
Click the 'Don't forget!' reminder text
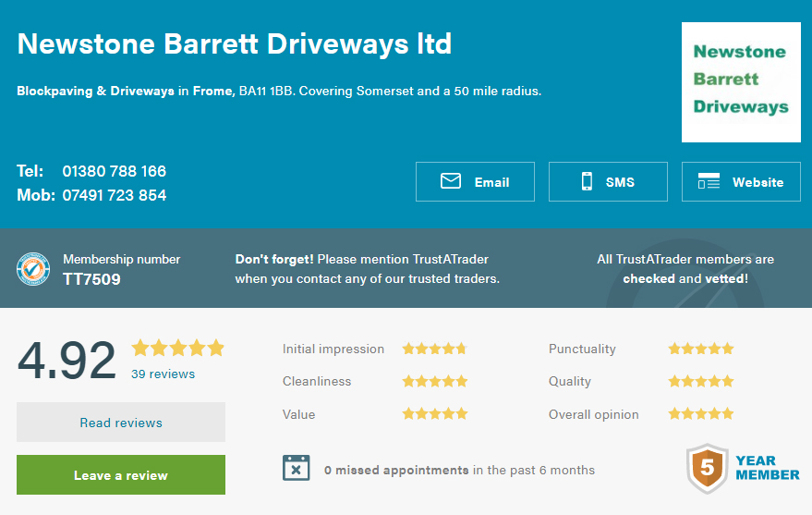coord(274,259)
